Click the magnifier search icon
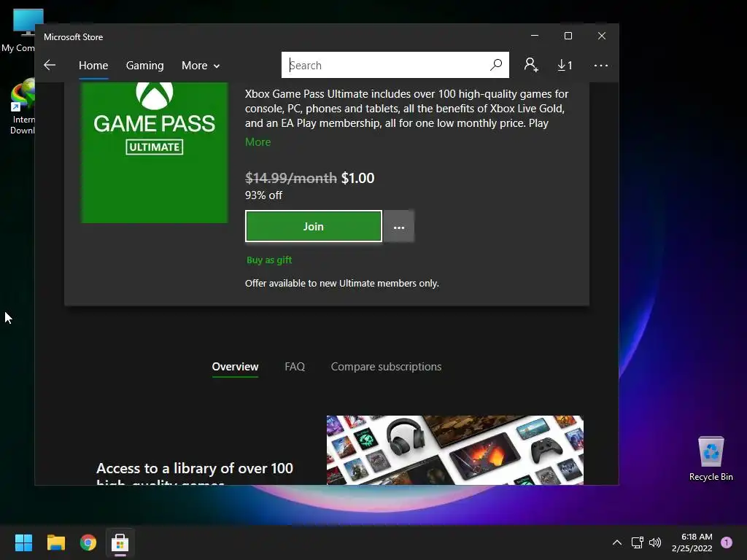The width and height of the screenshot is (747, 560). tap(496, 64)
